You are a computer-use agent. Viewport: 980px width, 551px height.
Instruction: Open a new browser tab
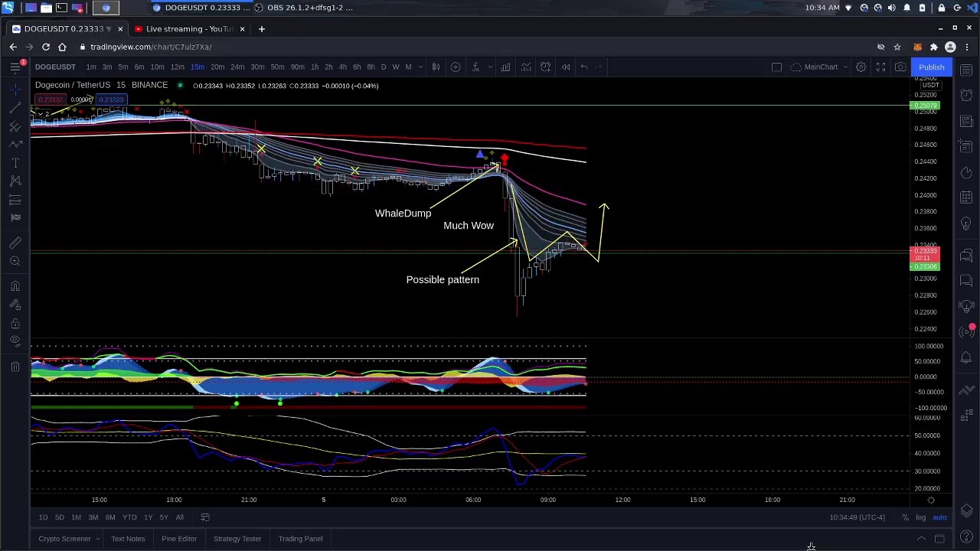pyautogui.click(x=262, y=29)
